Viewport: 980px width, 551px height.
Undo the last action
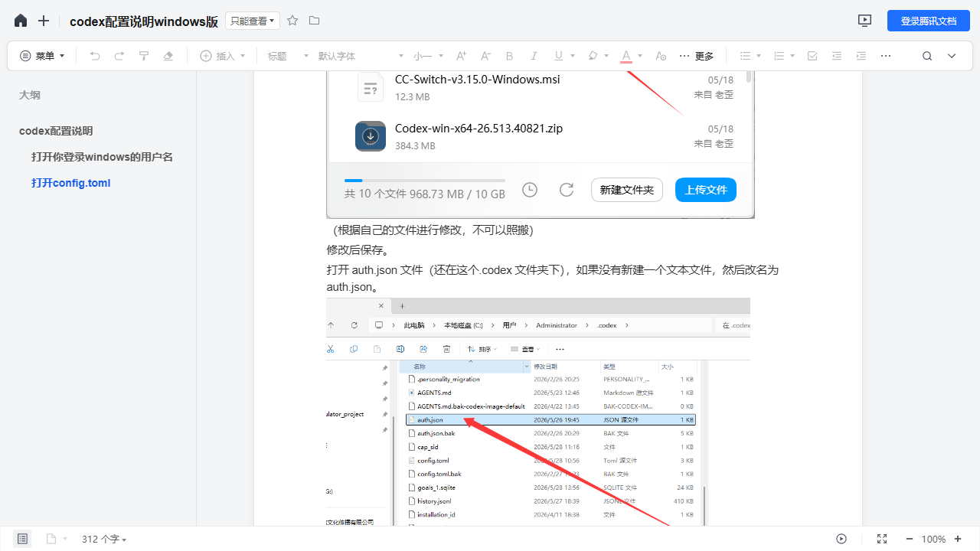click(95, 56)
